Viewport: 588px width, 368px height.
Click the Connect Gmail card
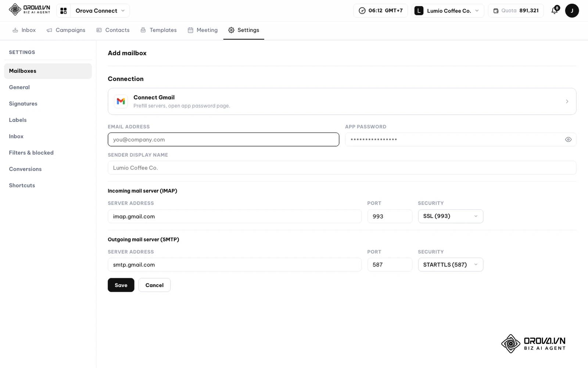[x=342, y=101]
